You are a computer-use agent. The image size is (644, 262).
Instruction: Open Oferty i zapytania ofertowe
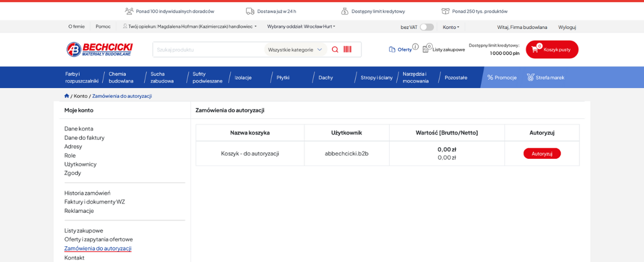point(99,239)
